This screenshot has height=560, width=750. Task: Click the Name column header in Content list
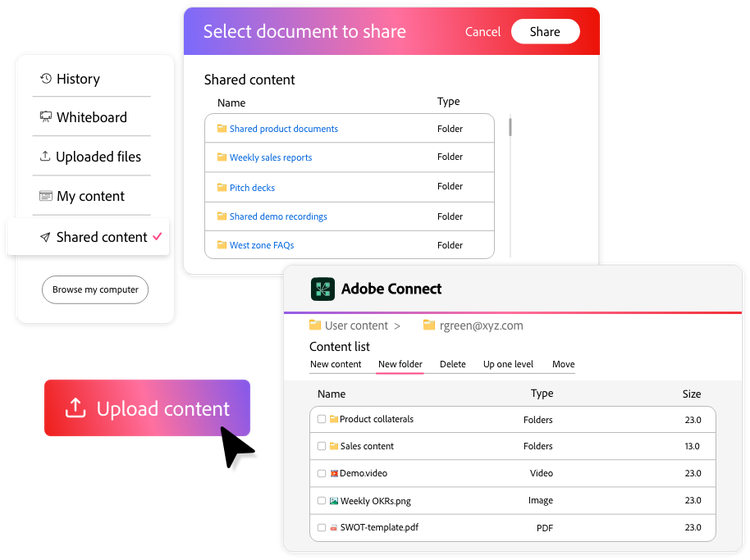point(331,394)
